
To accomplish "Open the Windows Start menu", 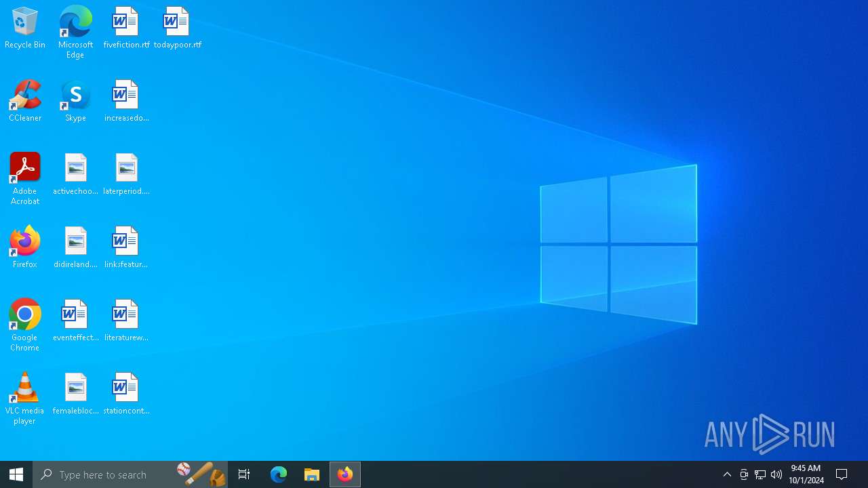I will [x=16, y=474].
